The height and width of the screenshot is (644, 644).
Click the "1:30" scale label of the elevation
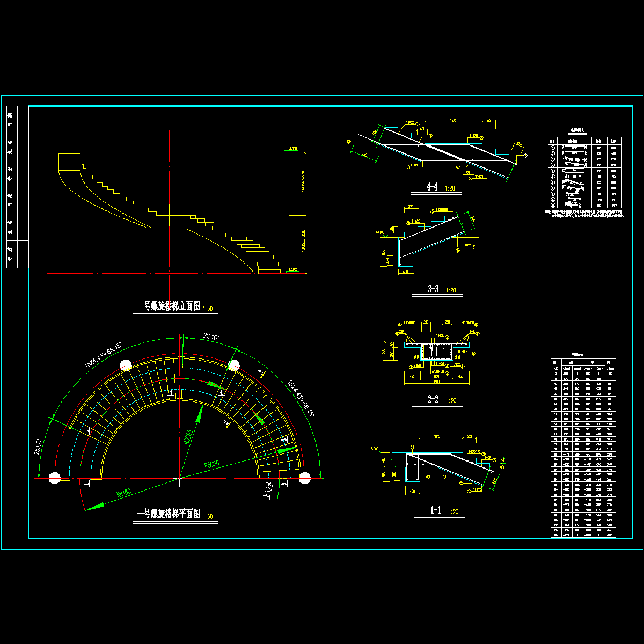pyautogui.click(x=208, y=309)
